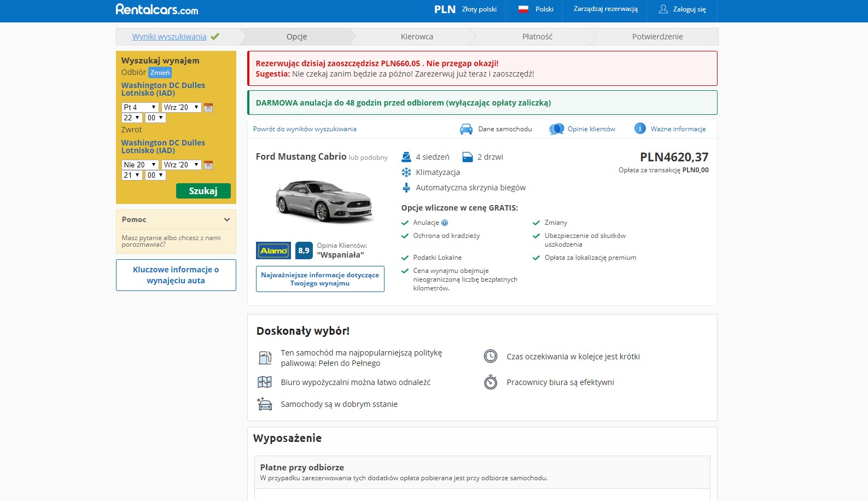Image resolution: width=868 pixels, height=501 pixels.
Task: Click the info icon beside Ważne informacje
Action: (640, 129)
